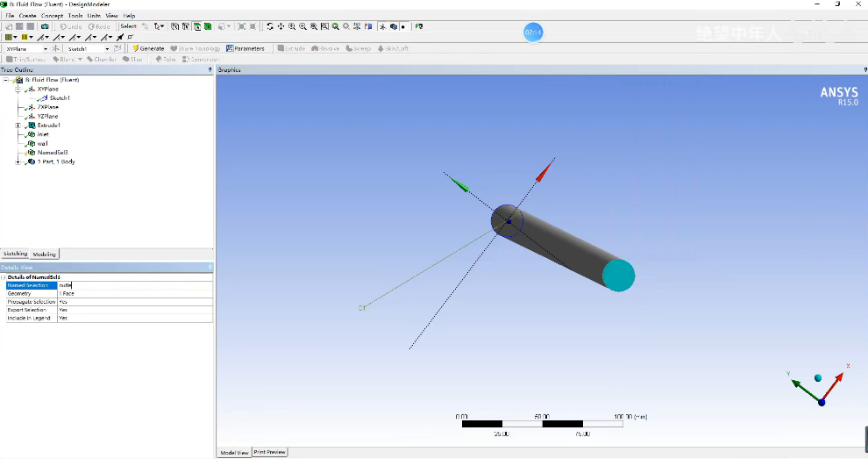Click the Generate lightning button
Screen dimensions: 868x459
click(x=149, y=49)
